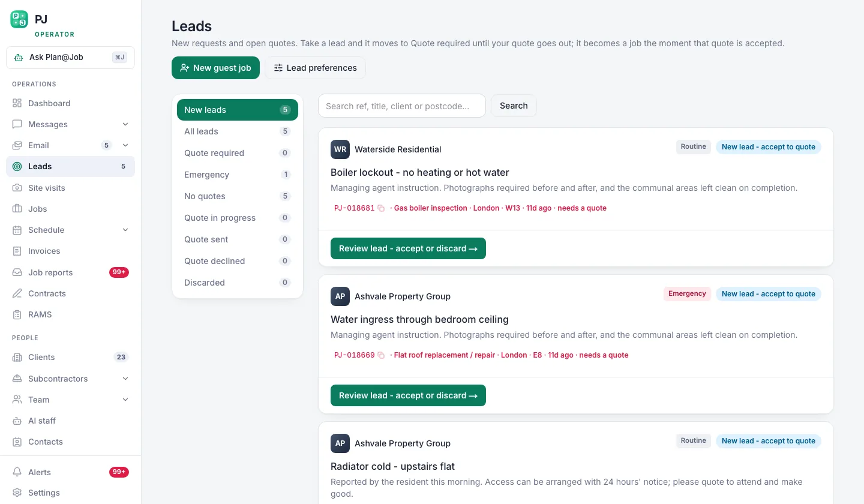Expand the Subcontractors submenu chevron
Screen dimensions: 864x504
coord(125,379)
